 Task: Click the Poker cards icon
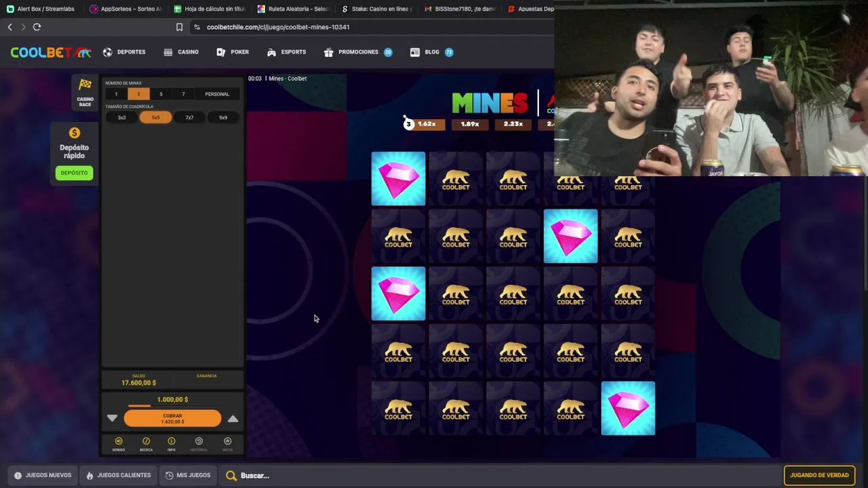(x=220, y=52)
